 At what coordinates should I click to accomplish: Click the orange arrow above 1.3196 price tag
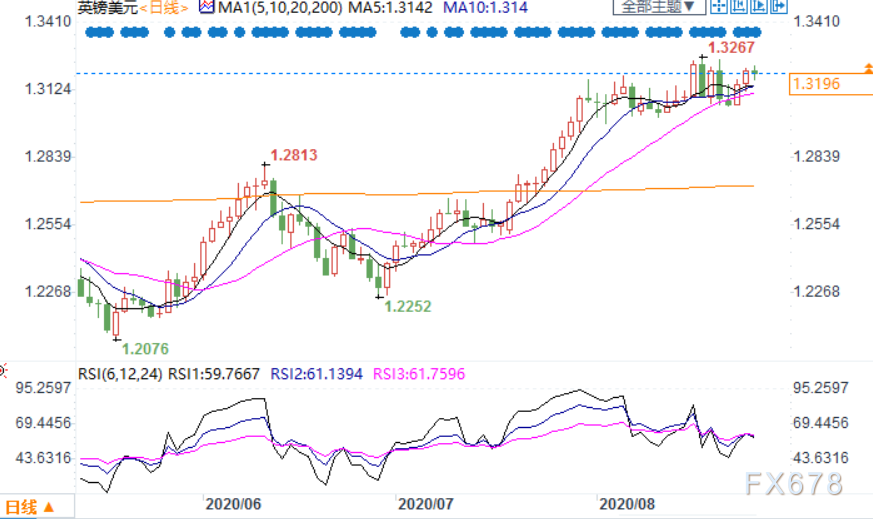(x=868, y=68)
